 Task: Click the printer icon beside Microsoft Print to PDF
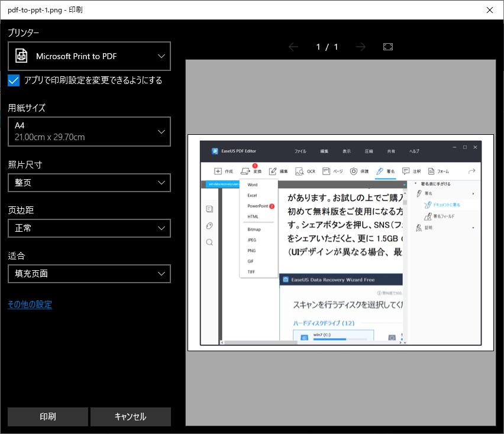click(21, 56)
